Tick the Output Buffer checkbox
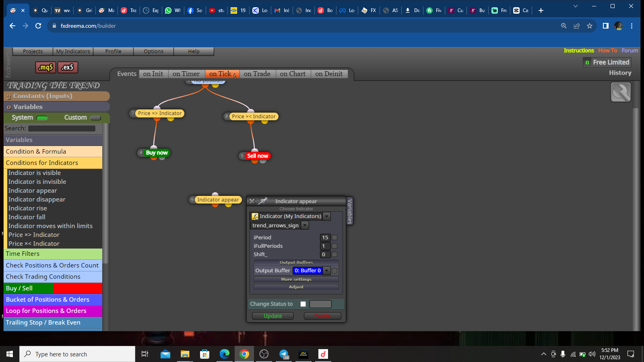The image size is (644, 362). pos(334,271)
